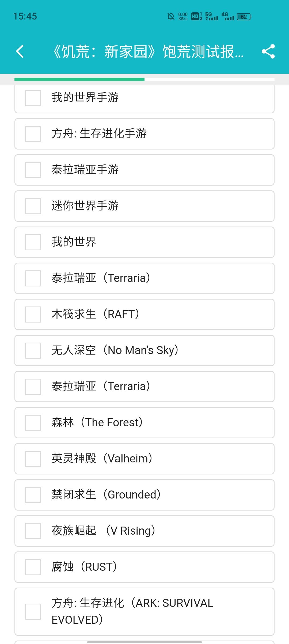Tap the HD call status icon
Screen dimensions: 289x644
coord(196,17)
